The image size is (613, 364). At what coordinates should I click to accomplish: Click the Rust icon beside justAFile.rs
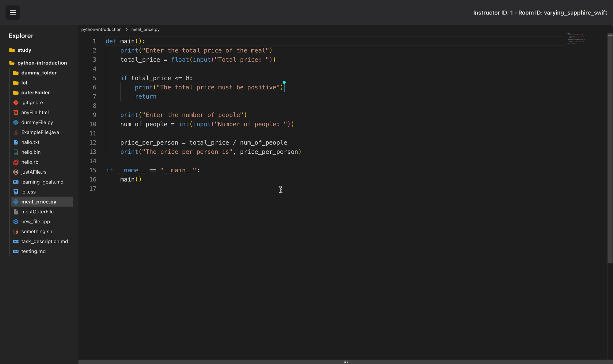pos(16,172)
